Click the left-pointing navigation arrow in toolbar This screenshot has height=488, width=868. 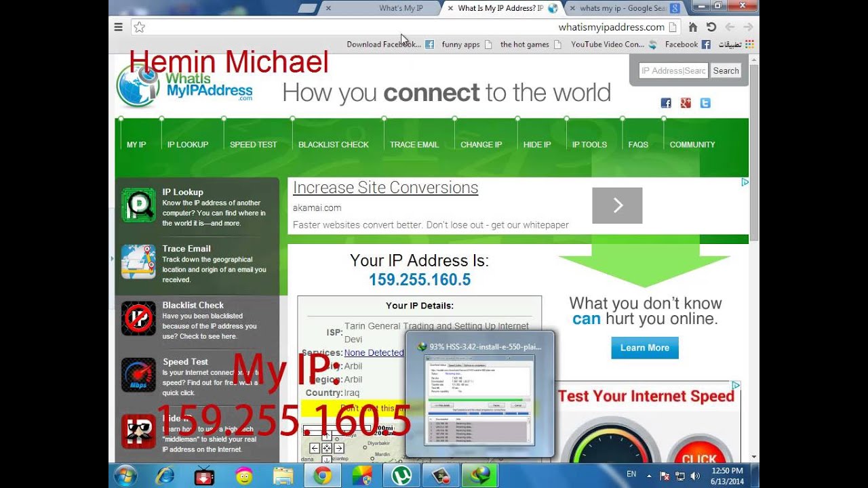pos(730,27)
